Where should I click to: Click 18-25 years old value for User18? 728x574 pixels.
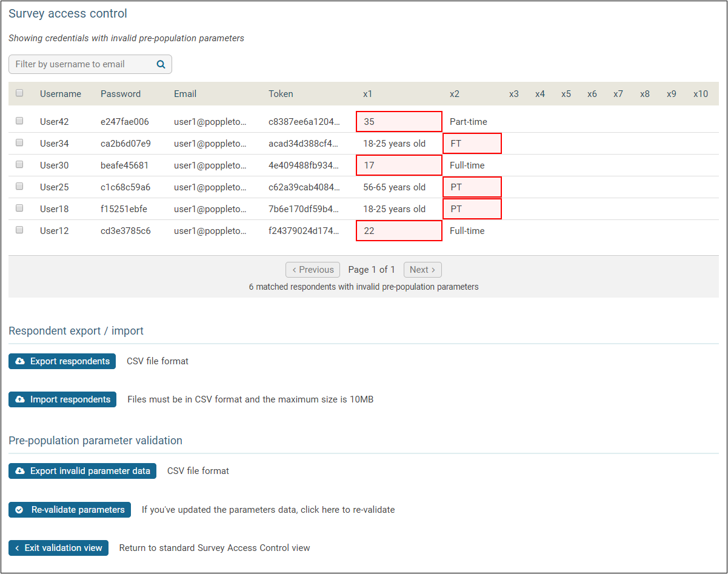[x=395, y=209]
